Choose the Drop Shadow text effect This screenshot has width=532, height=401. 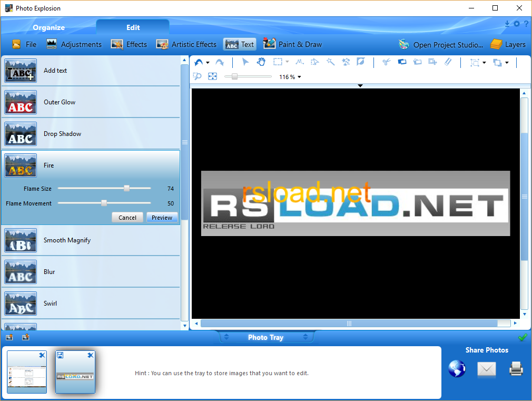pyautogui.click(x=91, y=134)
